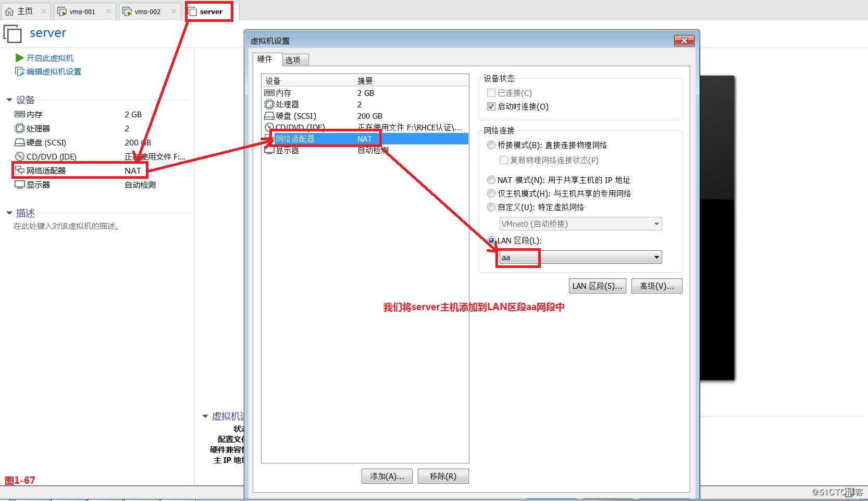Close the 虚拟机设置 dialog
868x501 pixels.
(684, 41)
